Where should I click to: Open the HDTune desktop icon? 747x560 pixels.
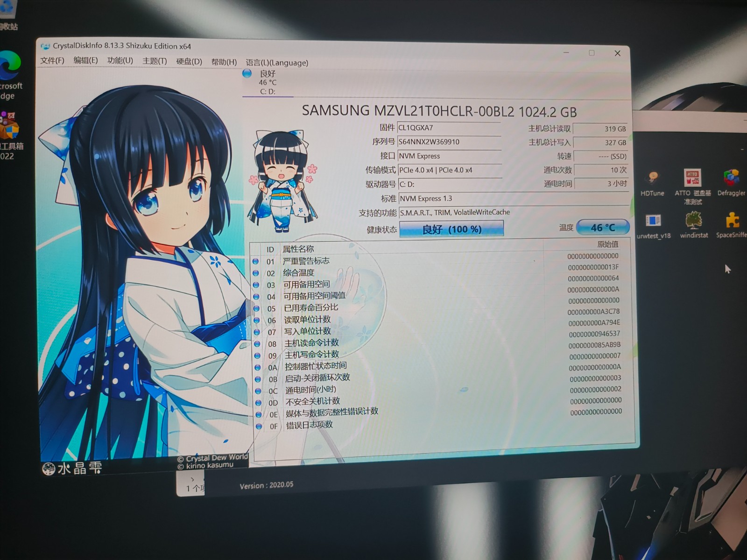(652, 184)
